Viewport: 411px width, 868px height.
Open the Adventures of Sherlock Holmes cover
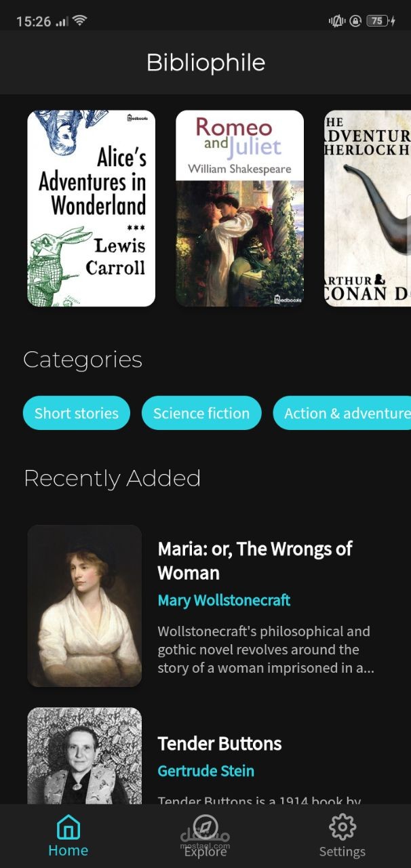click(x=368, y=208)
